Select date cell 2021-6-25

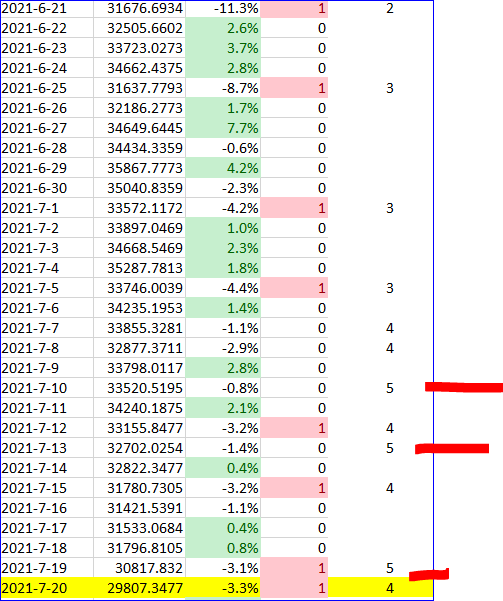tap(47, 88)
